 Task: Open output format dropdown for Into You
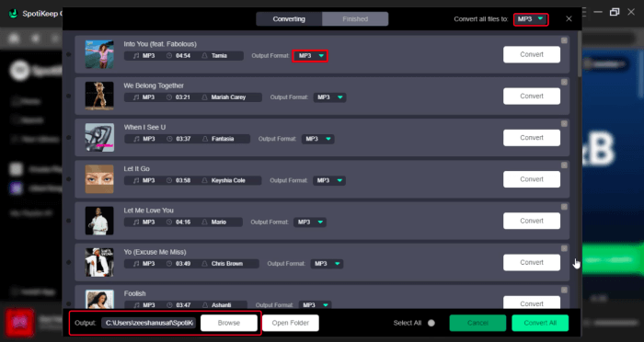[x=310, y=56]
